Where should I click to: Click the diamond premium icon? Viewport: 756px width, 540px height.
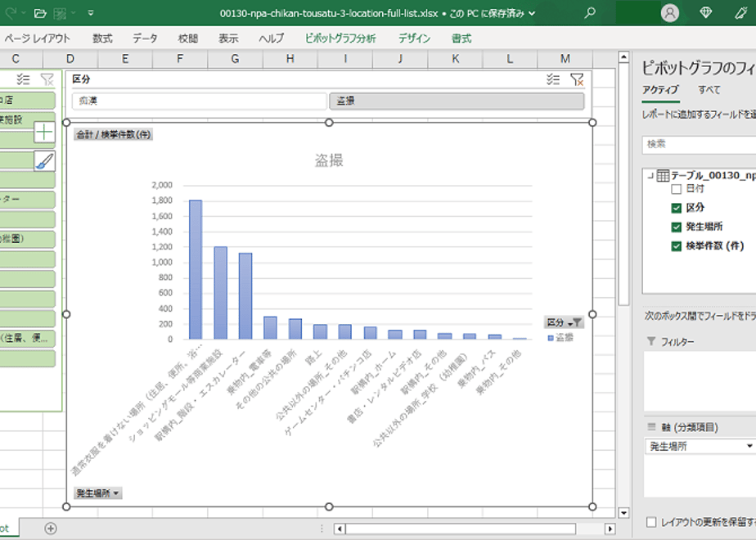pyautogui.click(x=706, y=13)
